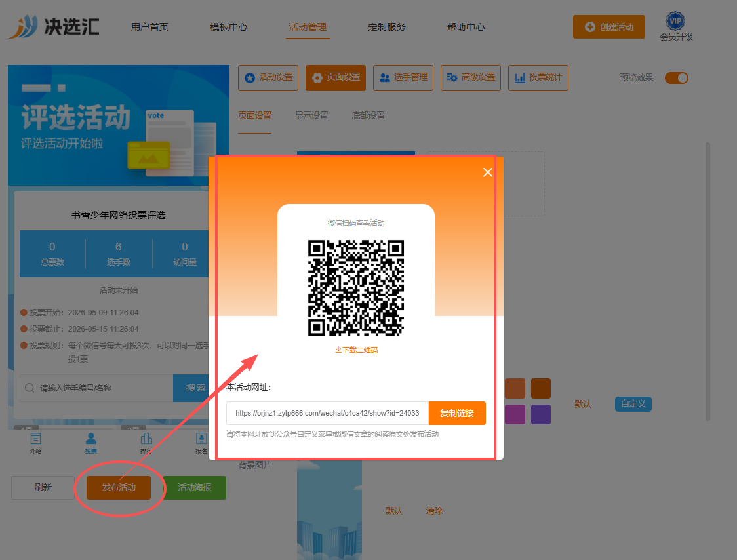This screenshot has height=560, width=737.
Task: Click the 发布活动 button
Action: (119, 488)
